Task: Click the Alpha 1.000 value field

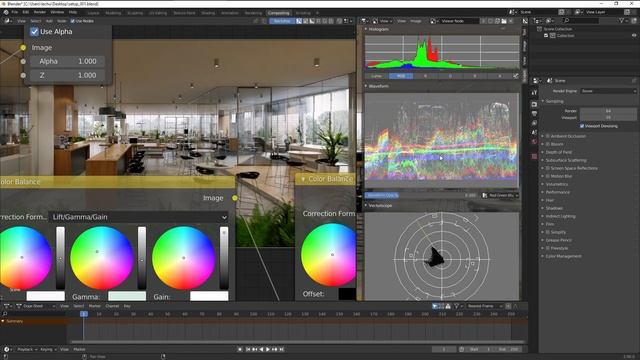Action: [x=67, y=61]
